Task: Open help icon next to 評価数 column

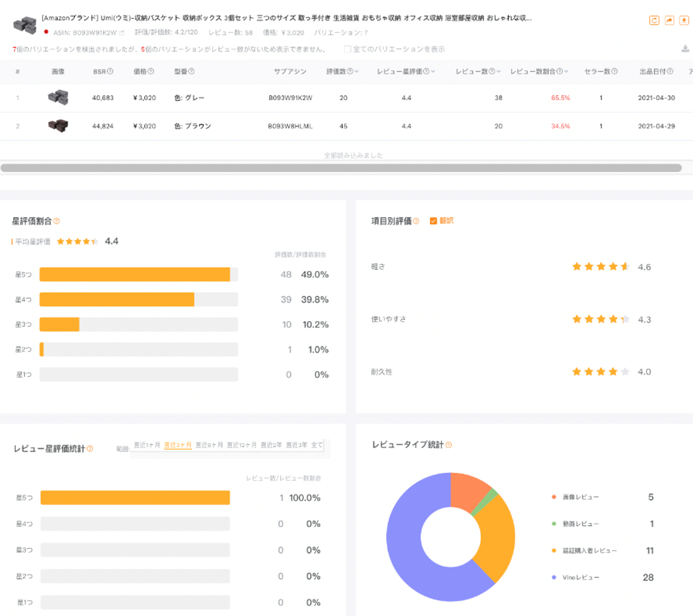Action: [350, 72]
